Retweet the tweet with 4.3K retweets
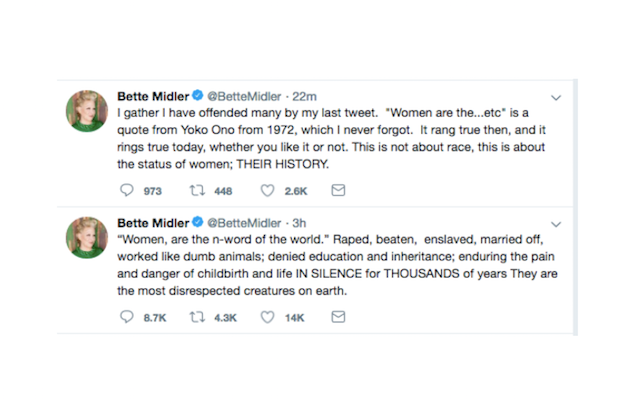Image resolution: width=618 pixels, height=412 pixels. [198, 317]
